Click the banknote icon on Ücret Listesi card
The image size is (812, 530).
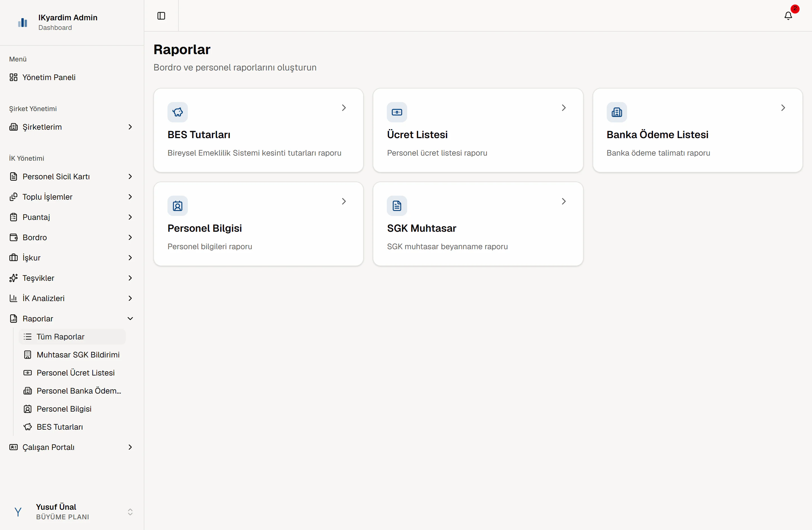point(397,112)
